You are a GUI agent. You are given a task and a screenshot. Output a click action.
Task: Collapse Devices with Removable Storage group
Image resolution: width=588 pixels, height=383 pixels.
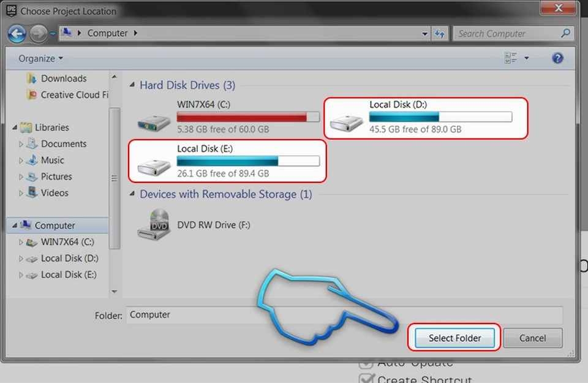tap(132, 194)
